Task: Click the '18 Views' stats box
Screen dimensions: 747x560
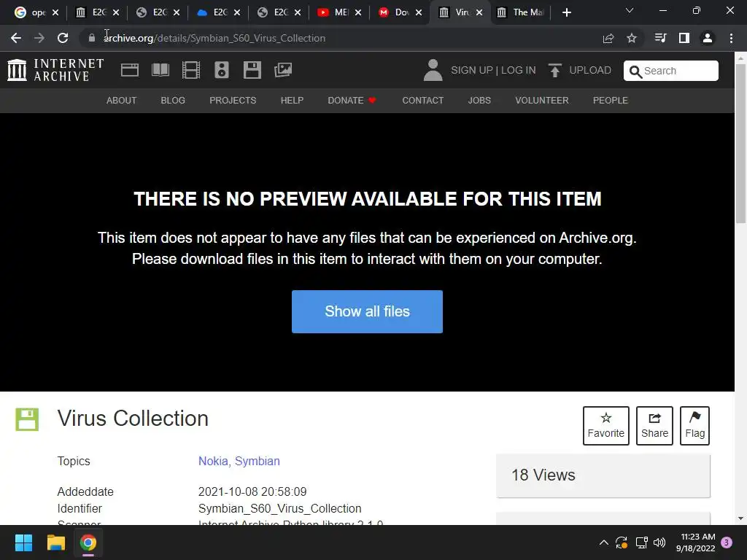Action: 603,475
